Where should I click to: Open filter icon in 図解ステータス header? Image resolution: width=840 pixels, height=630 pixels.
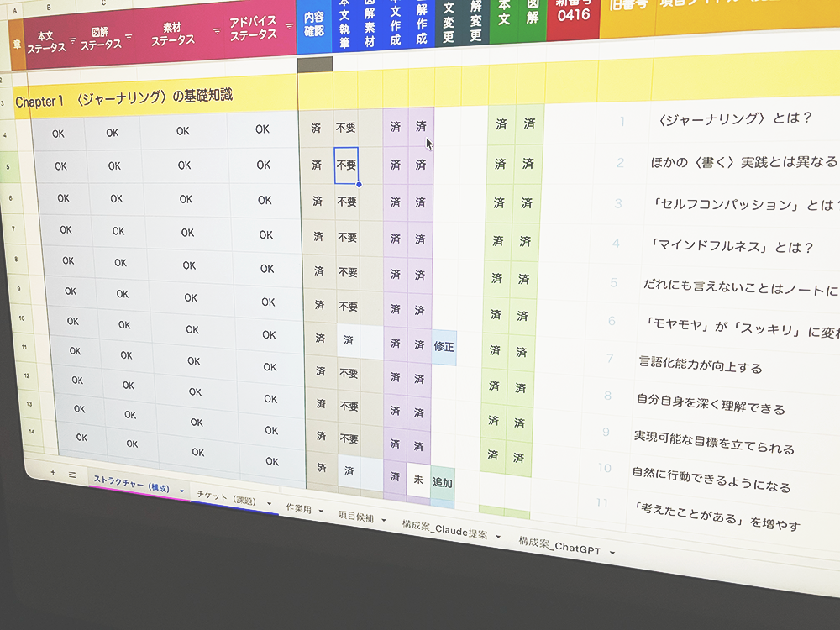click(x=129, y=37)
